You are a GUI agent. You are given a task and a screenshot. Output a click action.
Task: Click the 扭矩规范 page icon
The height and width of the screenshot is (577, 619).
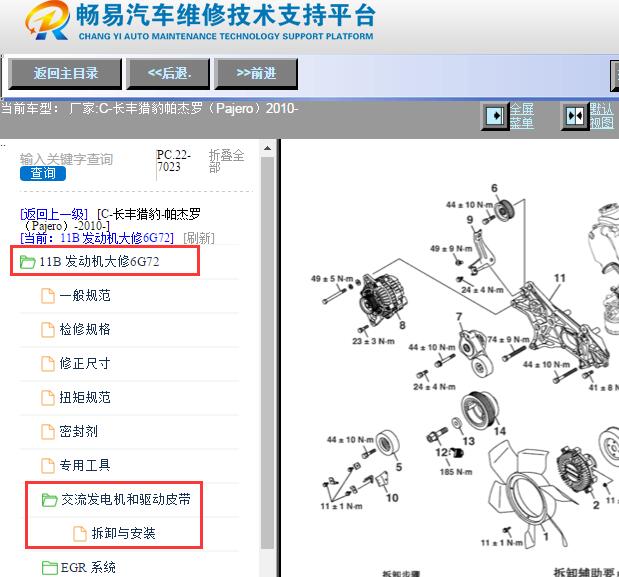click(48, 398)
